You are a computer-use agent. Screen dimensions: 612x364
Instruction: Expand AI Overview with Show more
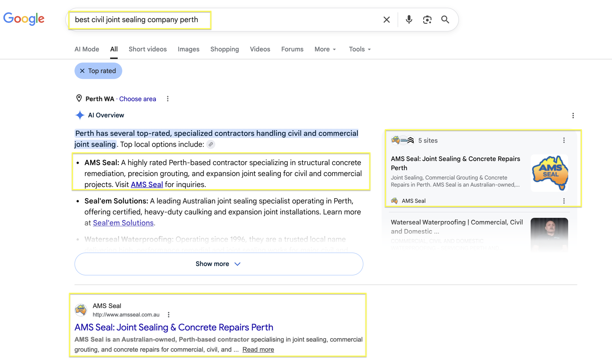click(219, 264)
